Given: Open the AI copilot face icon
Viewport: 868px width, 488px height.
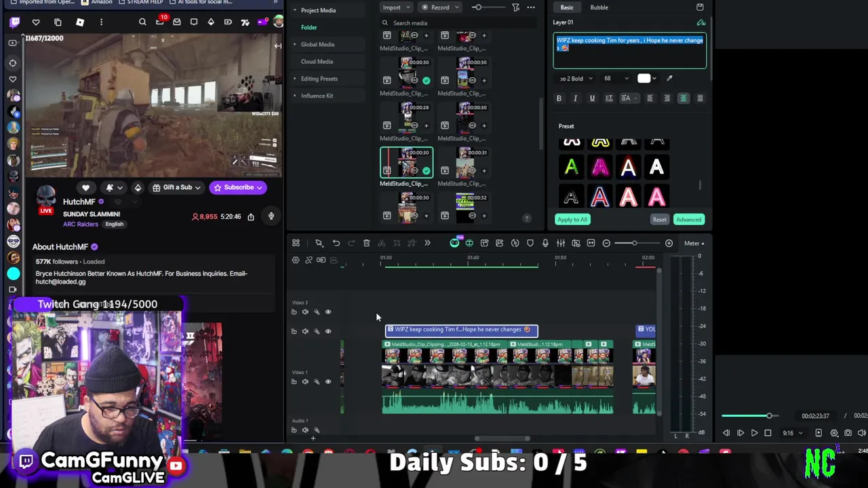Looking at the screenshot, I should click(454, 243).
